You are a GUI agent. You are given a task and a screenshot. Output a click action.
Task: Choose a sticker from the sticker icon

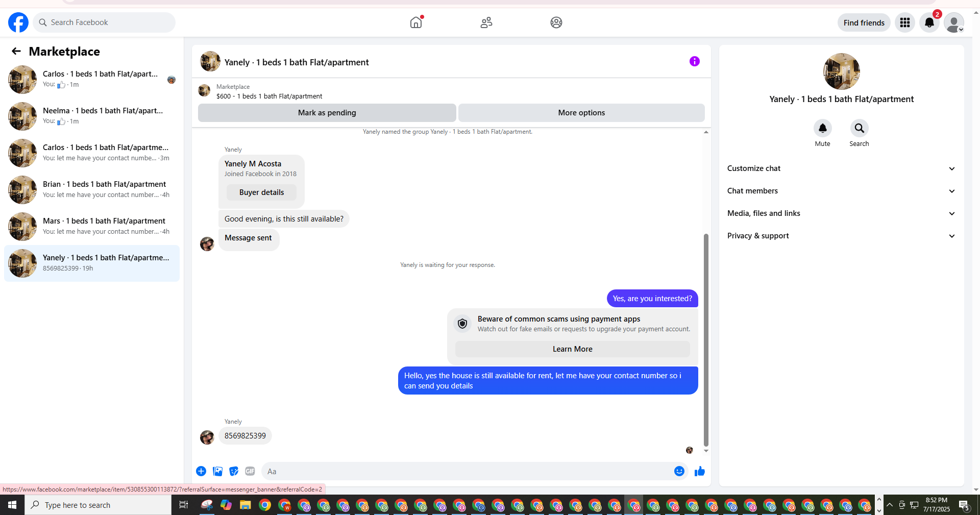click(234, 471)
